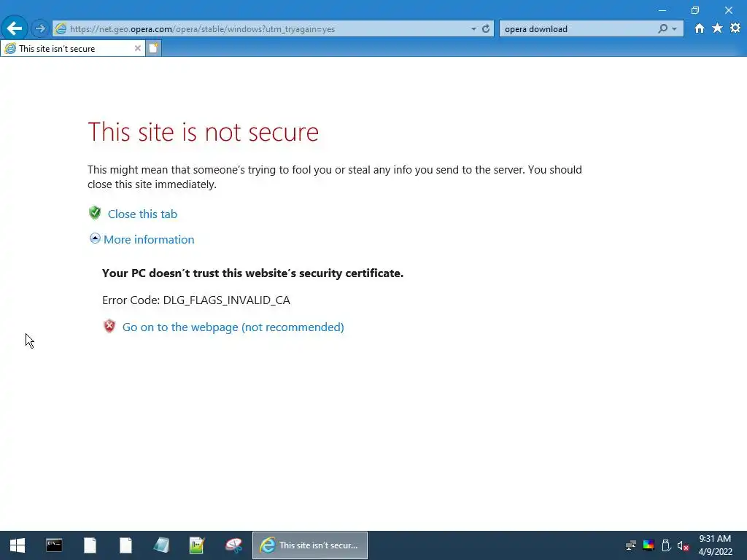This screenshot has width=747, height=560.
Task: Open the red and white bug-like taskbar icon
Action: click(233, 545)
